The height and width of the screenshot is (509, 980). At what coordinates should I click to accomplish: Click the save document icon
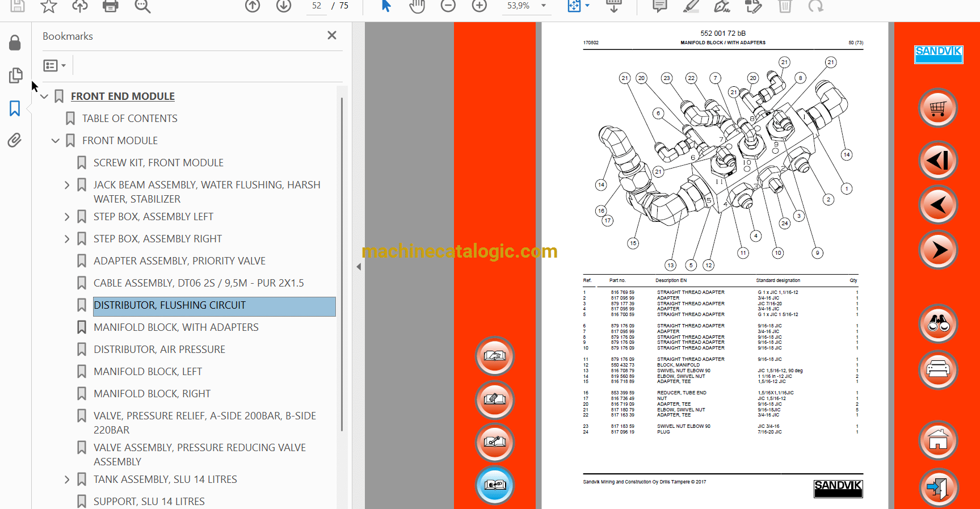coord(18,6)
